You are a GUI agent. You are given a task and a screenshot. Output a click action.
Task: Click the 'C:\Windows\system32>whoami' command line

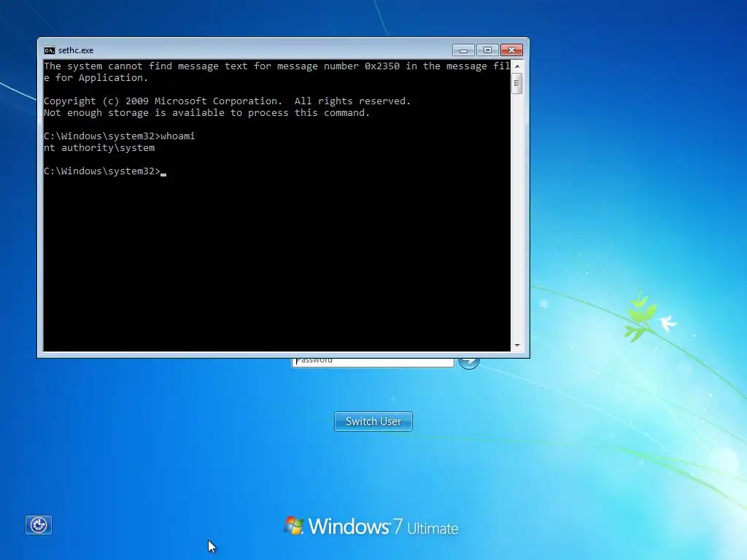pyautogui.click(x=119, y=136)
